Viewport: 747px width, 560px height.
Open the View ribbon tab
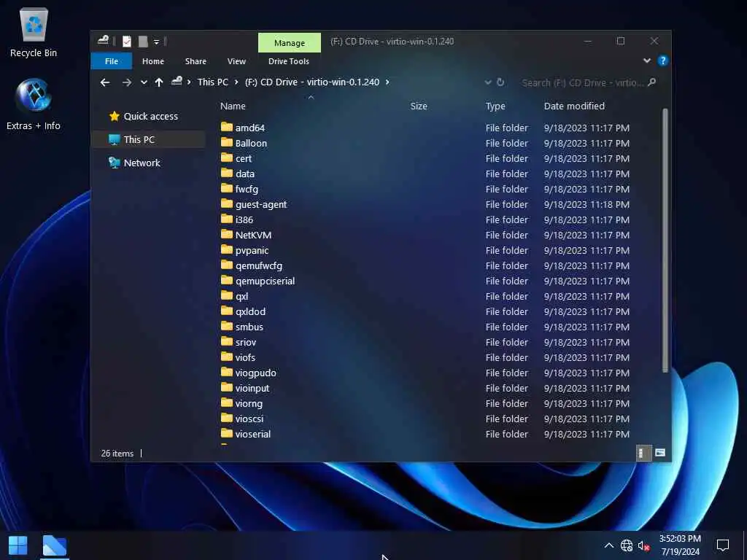pos(237,61)
